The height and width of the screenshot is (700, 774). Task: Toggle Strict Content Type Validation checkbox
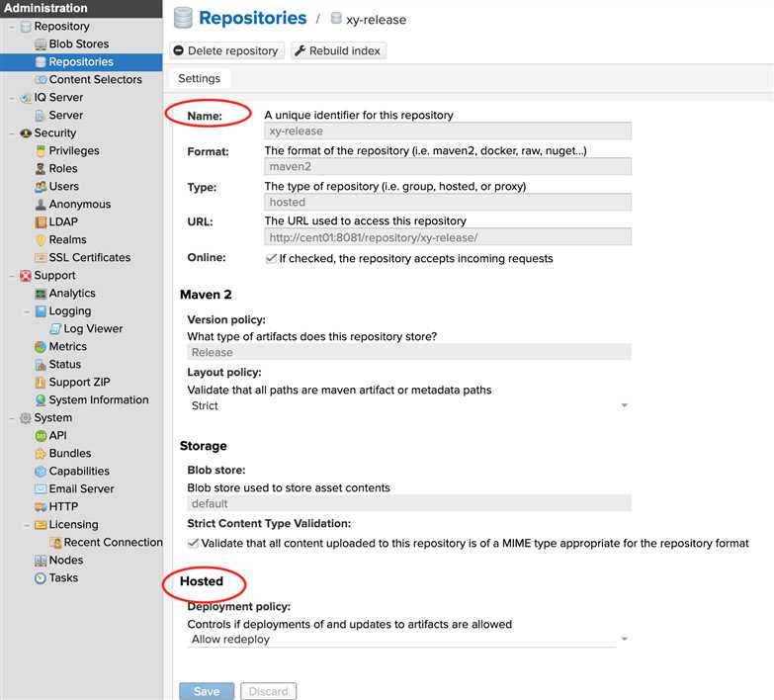click(x=193, y=543)
